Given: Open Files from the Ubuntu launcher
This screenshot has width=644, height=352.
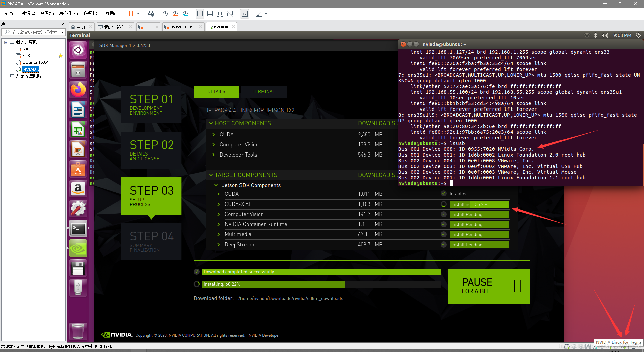Looking at the screenshot, I should coord(78,70).
